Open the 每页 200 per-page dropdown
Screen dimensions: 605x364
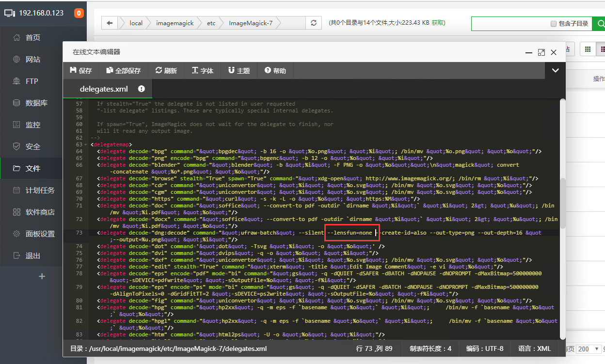tap(589, 349)
